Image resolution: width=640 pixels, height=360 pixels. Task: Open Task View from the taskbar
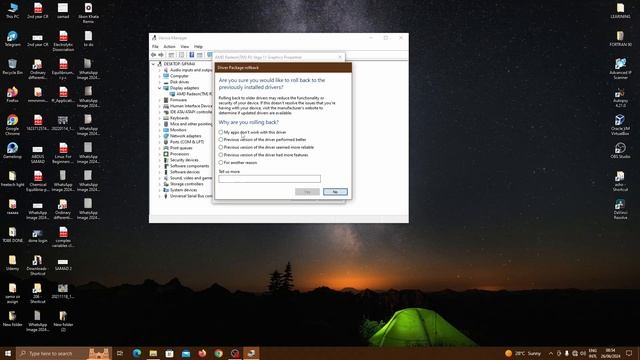click(x=120, y=353)
